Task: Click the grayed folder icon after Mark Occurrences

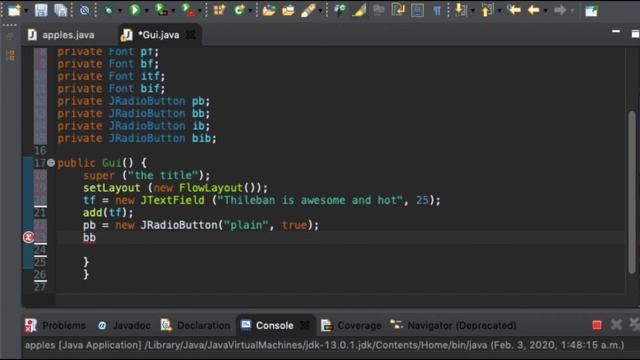Action: (x=378, y=10)
